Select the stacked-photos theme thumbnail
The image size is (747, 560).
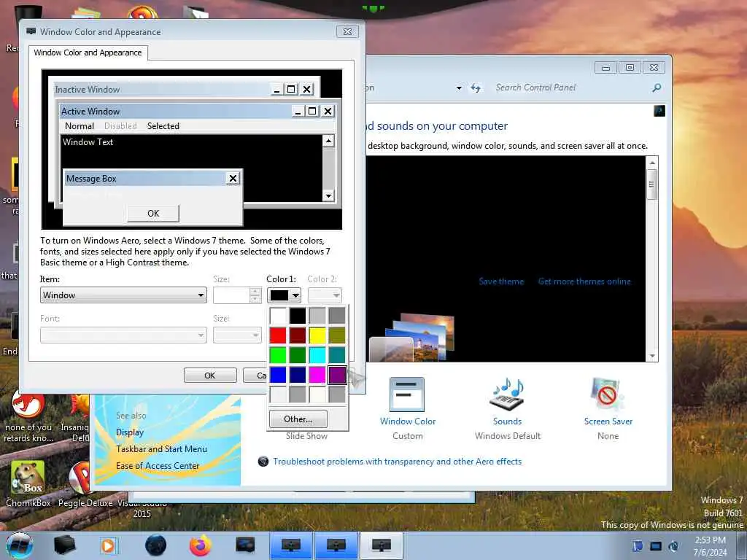412,337
